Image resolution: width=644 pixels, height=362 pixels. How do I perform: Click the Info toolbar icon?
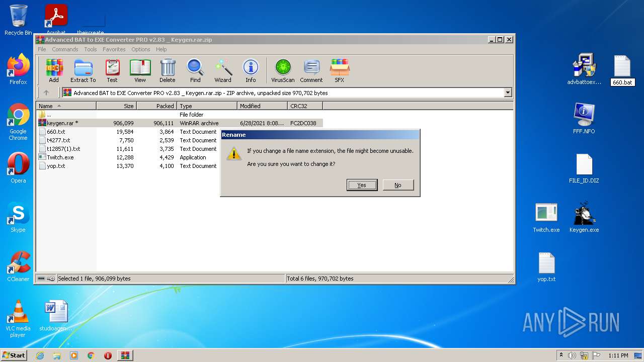(x=251, y=70)
